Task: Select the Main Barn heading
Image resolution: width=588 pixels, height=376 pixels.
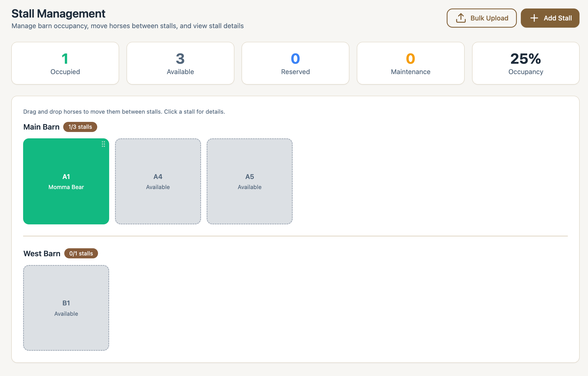Action: 41,127
